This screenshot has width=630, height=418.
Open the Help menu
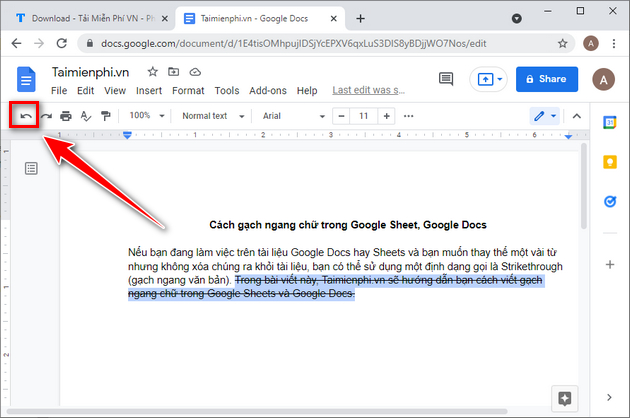(307, 91)
